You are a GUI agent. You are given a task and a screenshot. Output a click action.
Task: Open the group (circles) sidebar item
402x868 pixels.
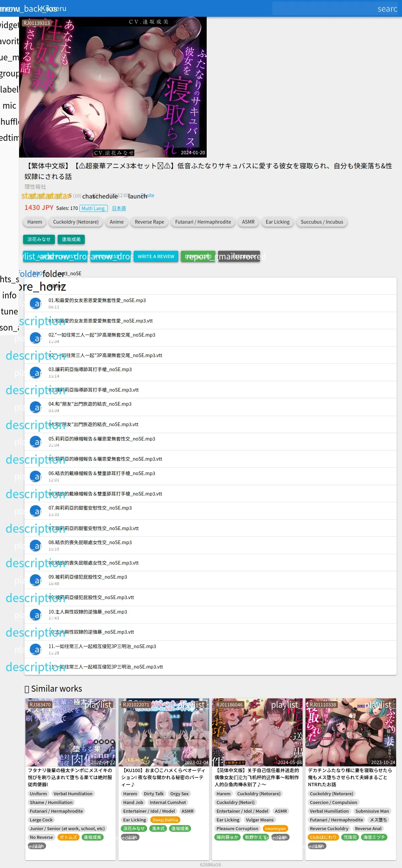click(x=9, y=73)
